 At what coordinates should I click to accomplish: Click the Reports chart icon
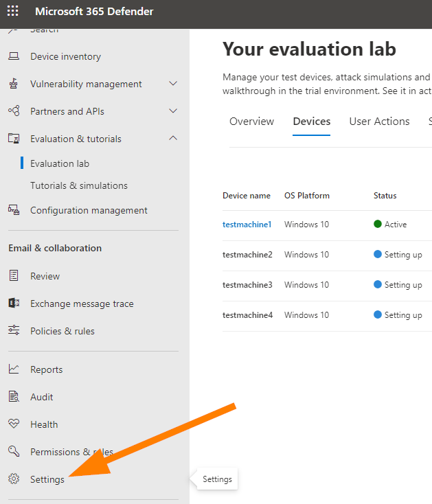click(14, 369)
